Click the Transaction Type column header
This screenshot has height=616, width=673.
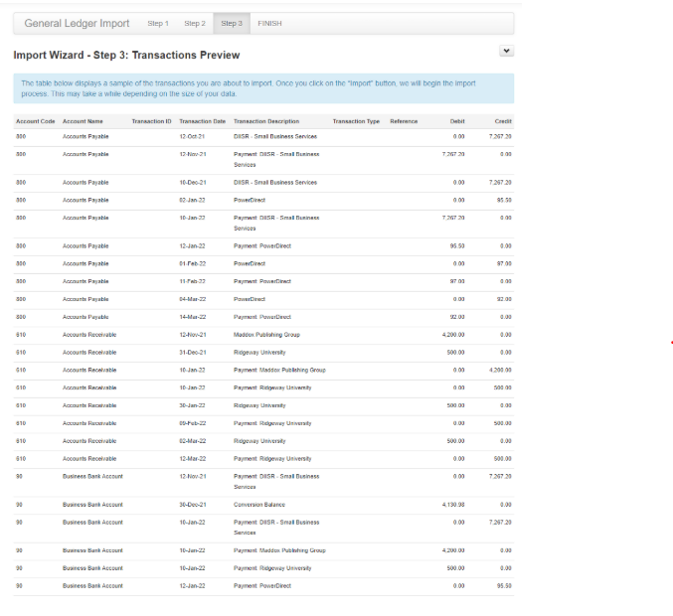356,121
